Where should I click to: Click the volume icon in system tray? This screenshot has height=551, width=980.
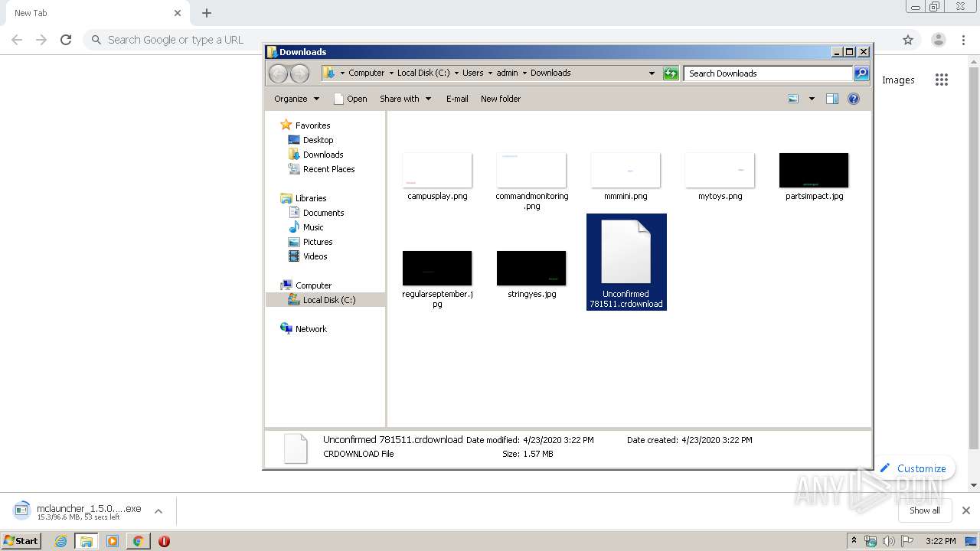[888, 541]
